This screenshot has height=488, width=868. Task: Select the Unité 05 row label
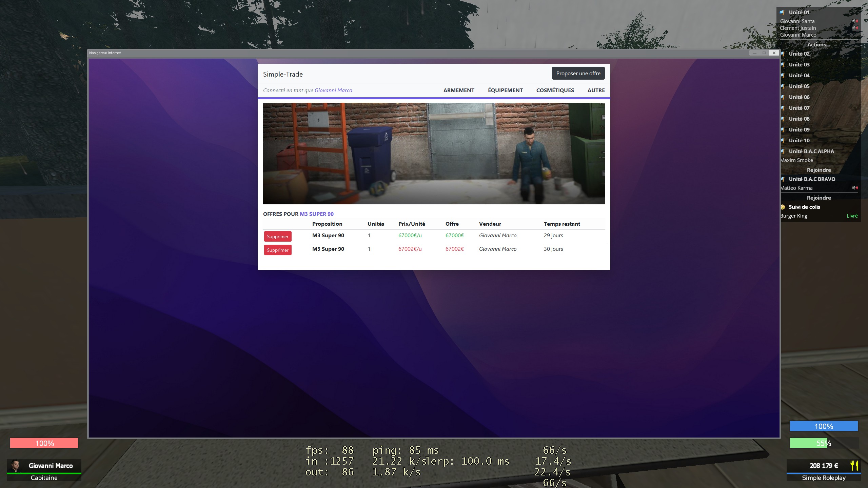pyautogui.click(x=799, y=86)
